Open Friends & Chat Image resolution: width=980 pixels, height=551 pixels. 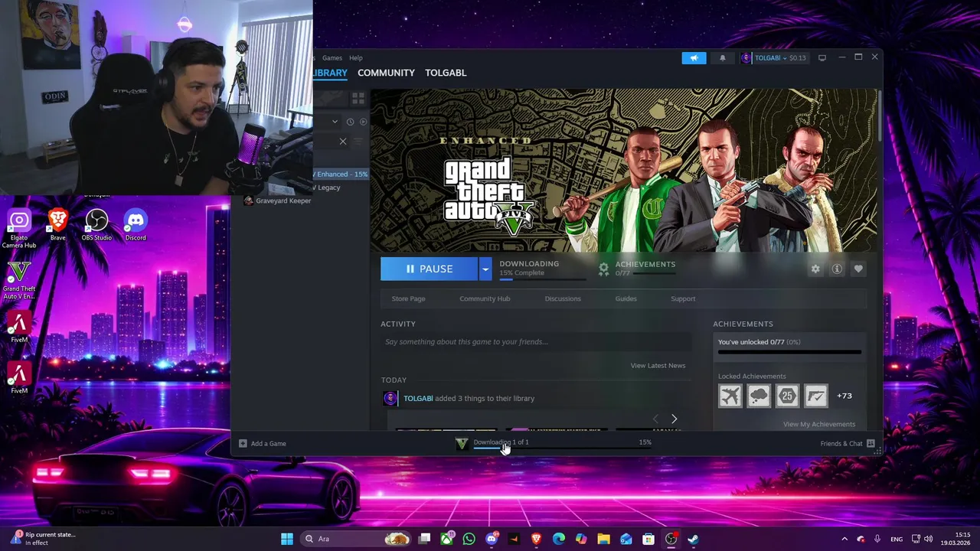841,444
